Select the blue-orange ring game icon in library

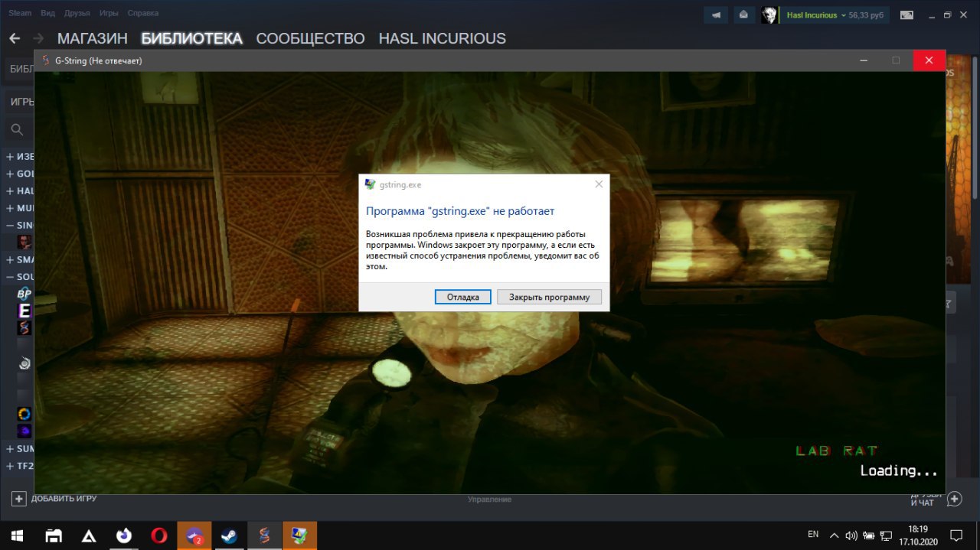24,414
